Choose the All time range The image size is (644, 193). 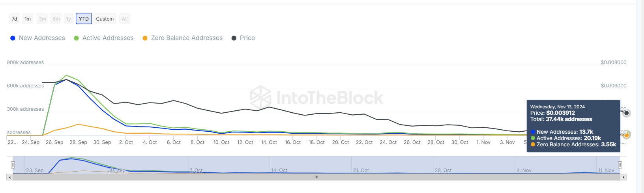(x=125, y=19)
